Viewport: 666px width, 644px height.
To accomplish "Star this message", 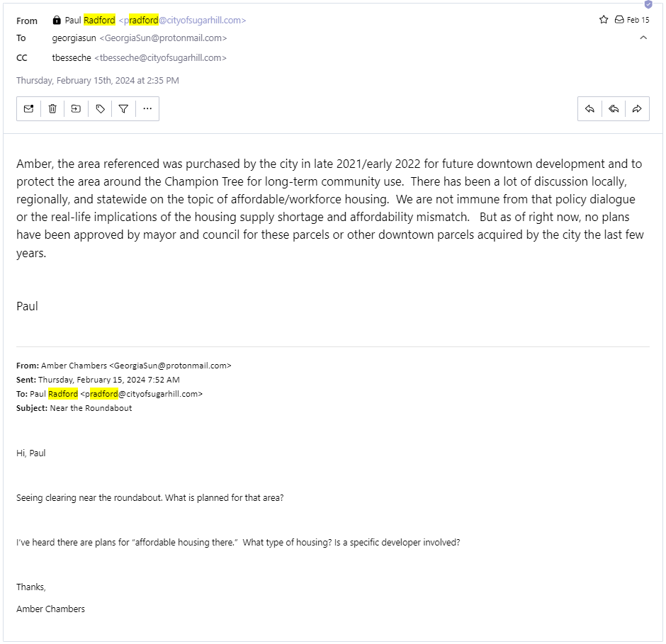I will (604, 20).
